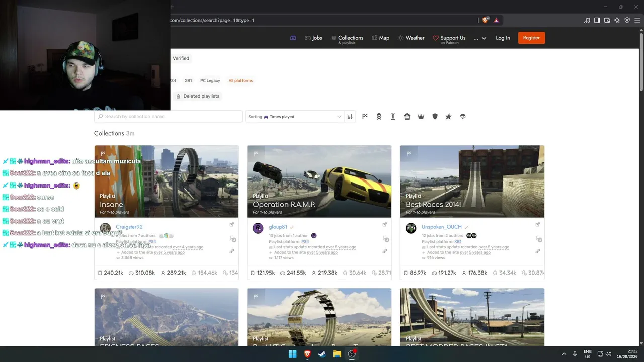Open Craigster92 author profile link
Screen dimensions: 644x362
[x=129, y=227]
